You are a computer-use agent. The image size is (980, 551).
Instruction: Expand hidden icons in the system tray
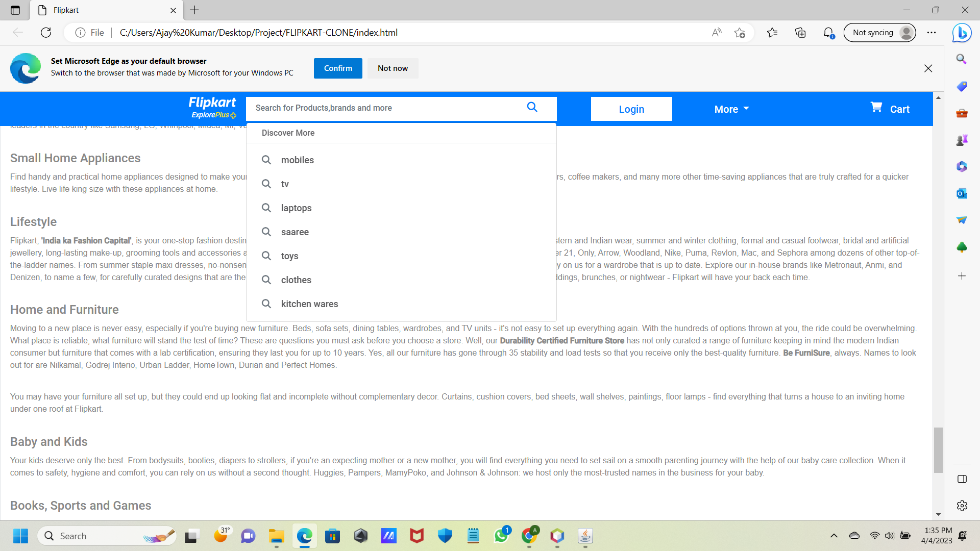pos(834,536)
